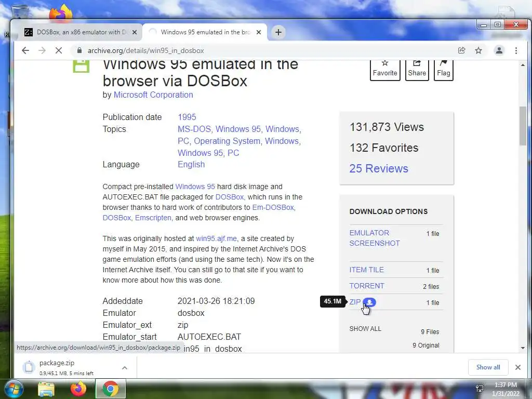Click the Recycle Bin desktop icon
Screen dimensions: 532x399
point(20,12)
